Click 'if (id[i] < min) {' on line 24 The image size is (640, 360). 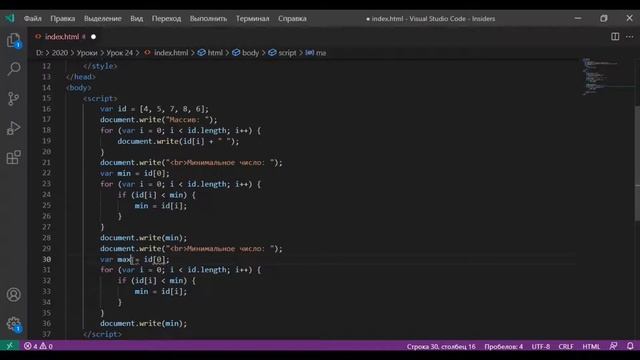coord(156,195)
